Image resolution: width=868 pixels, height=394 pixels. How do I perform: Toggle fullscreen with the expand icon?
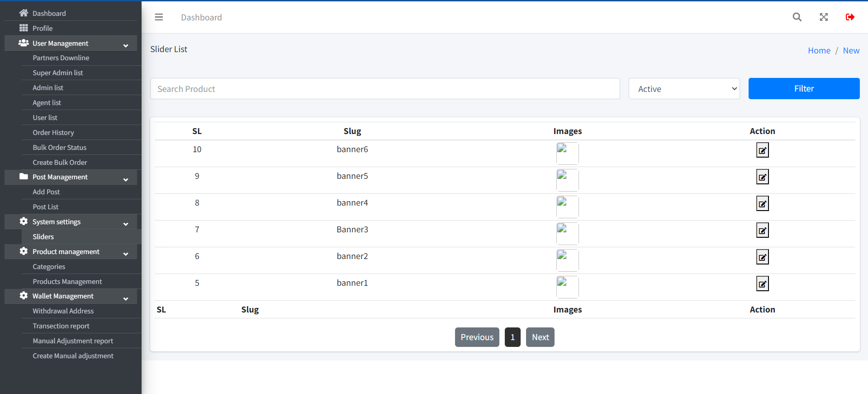(824, 17)
